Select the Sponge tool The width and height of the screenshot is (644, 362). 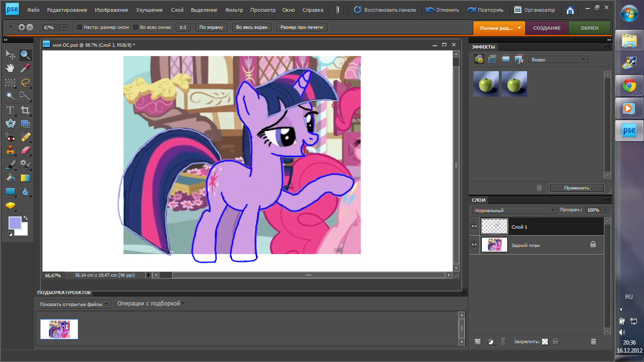click(x=10, y=206)
